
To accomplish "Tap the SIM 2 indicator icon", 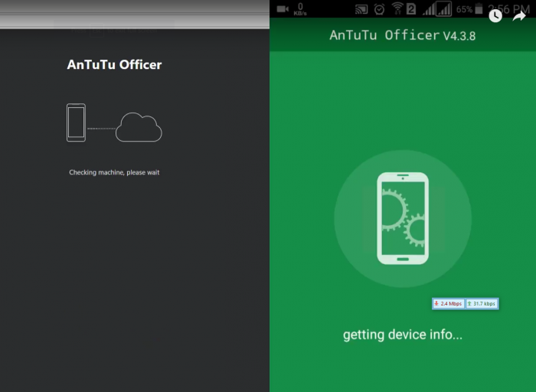I will tap(411, 9).
